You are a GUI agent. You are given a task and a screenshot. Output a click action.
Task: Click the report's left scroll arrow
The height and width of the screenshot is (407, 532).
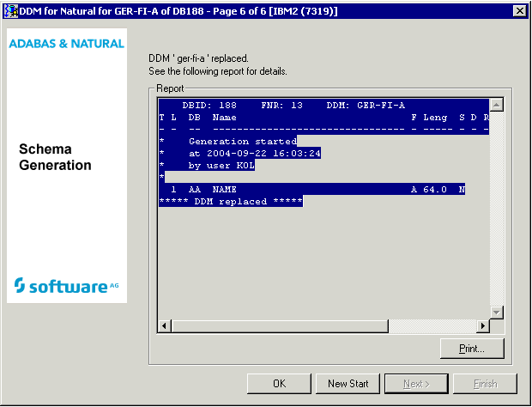tap(163, 326)
